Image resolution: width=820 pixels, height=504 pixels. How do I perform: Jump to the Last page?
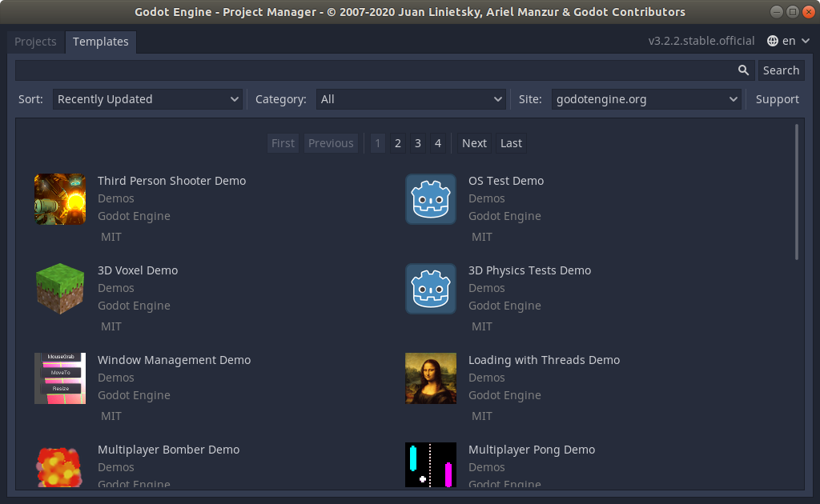coord(511,143)
